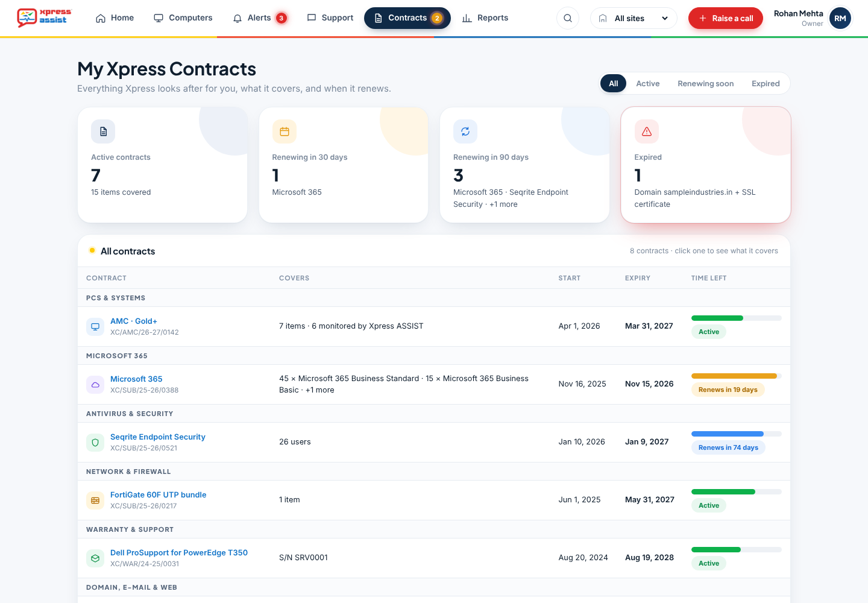Open the Support tab
Image resolution: width=868 pixels, height=603 pixels.
click(330, 18)
